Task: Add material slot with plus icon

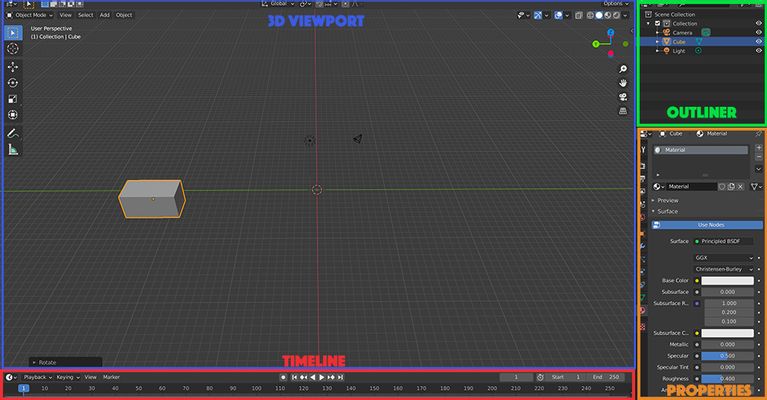Action: click(759, 148)
